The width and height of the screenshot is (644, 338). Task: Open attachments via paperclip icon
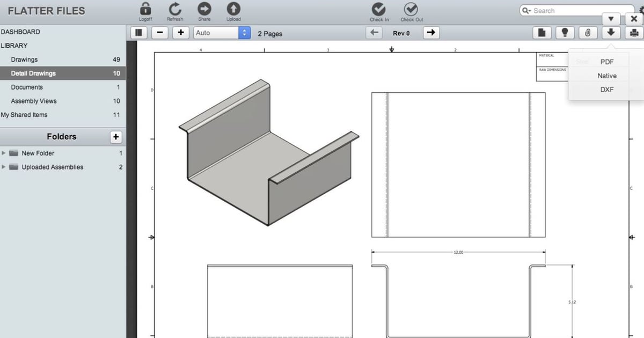[x=588, y=33]
